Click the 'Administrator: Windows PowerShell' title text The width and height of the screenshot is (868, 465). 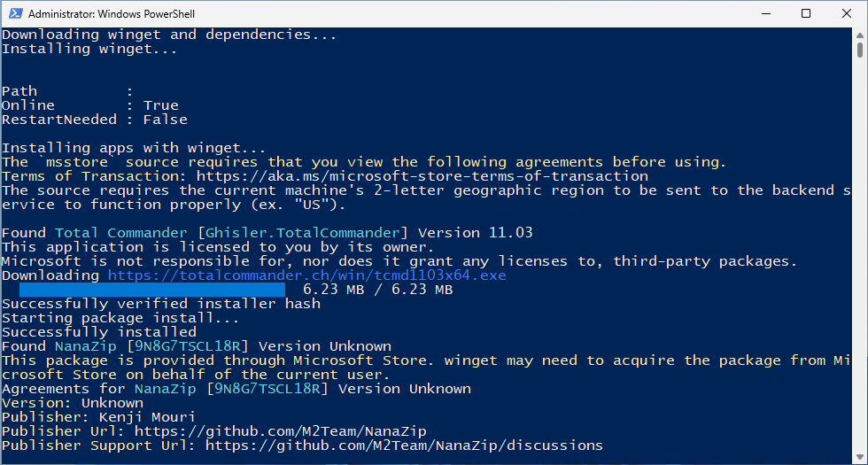click(x=112, y=14)
